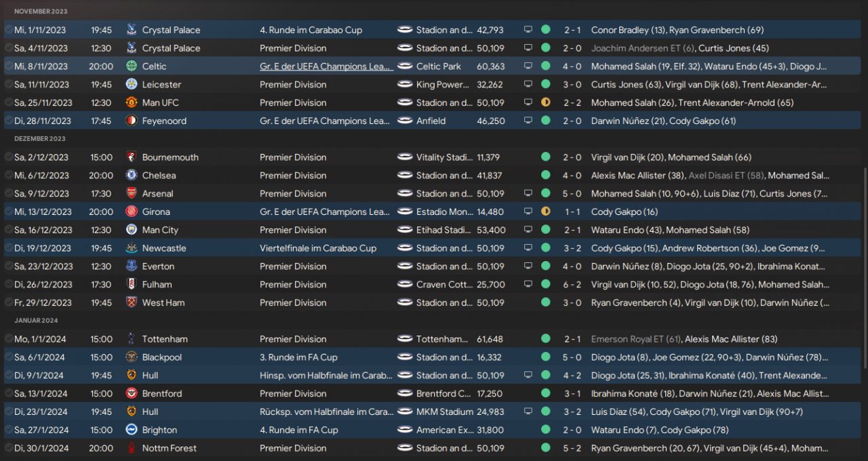Open the Tottenham team link
The width and height of the screenshot is (868, 461).
coord(165,339)
